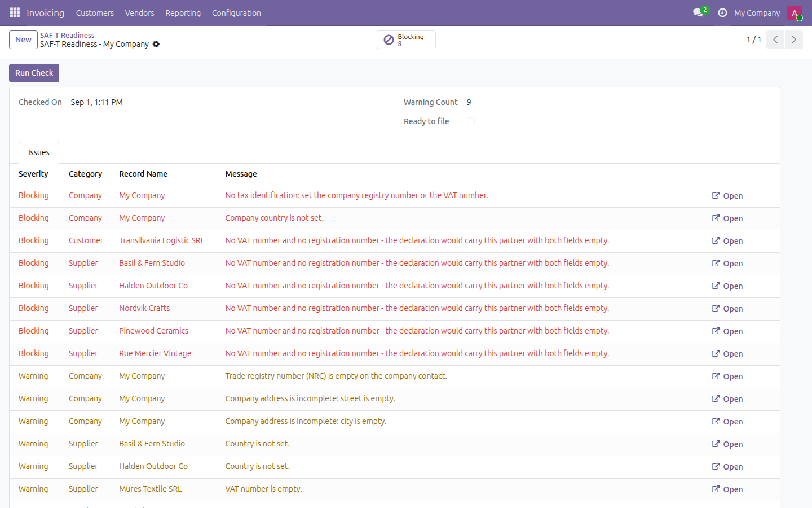Select the Issues tab
This screenshot has width=812, height=508.
point(39,152)
